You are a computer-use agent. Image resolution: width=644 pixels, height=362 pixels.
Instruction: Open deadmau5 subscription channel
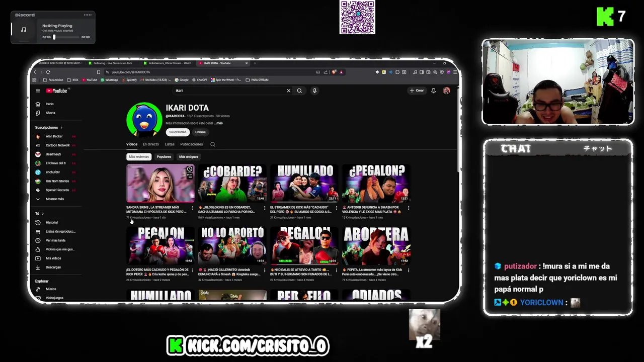tap(53, 154)
